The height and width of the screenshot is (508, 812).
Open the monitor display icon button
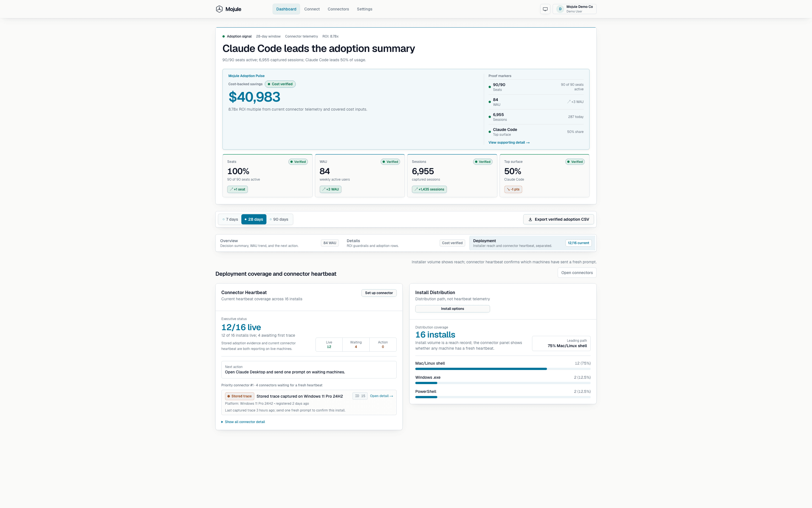coord(545,9)
